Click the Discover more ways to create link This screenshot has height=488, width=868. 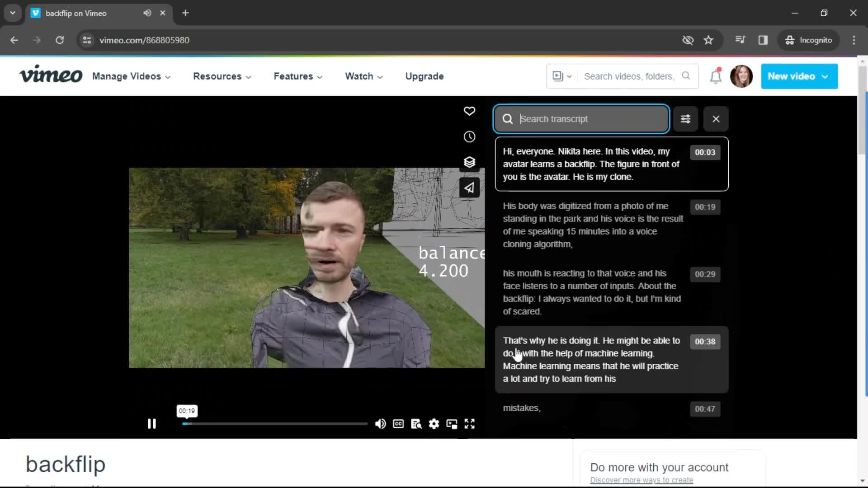pos(642,480)
